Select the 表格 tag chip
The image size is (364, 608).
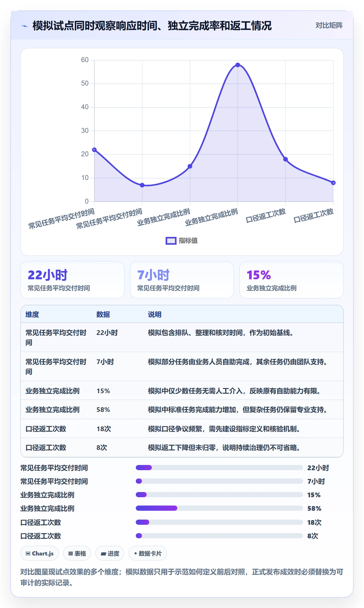click(77, 553)
